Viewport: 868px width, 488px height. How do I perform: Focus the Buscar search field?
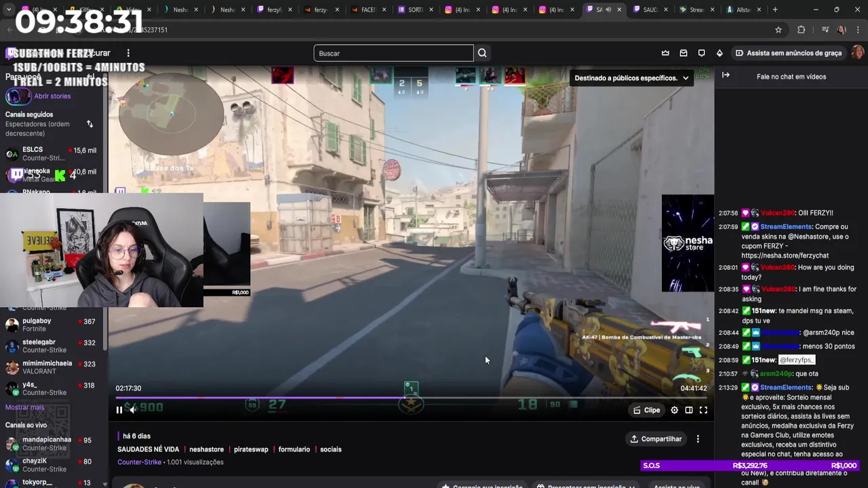click(393, 53)
